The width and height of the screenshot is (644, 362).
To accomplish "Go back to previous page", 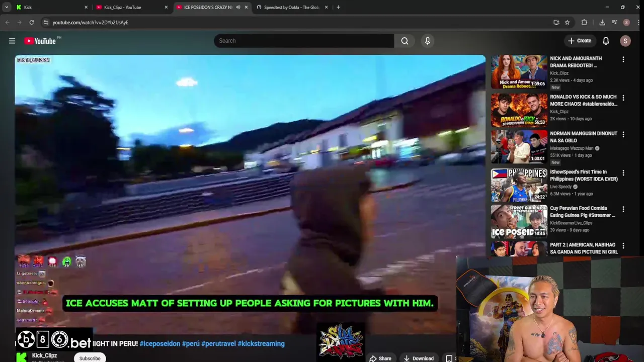I will click(x=7, y=22).
